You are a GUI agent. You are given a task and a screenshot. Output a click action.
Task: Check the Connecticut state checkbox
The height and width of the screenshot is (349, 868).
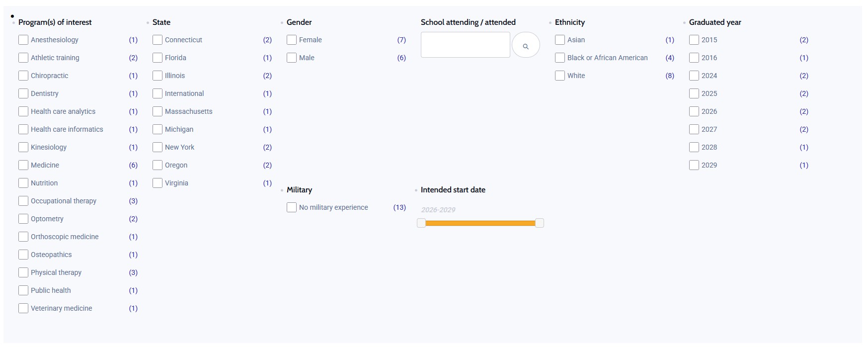click(x=158, y=40)
